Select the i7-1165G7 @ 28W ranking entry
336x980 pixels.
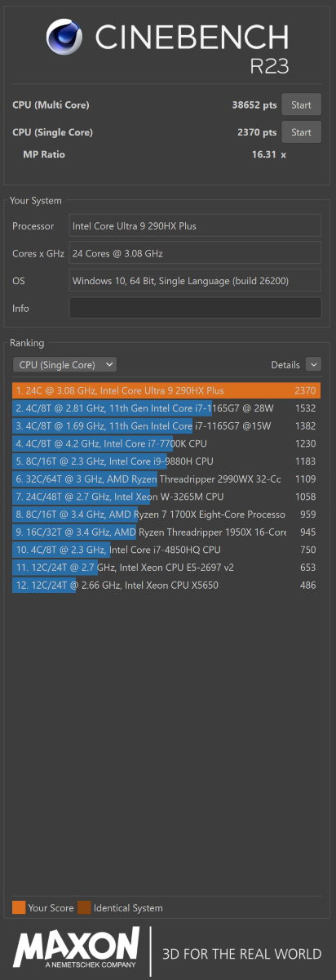[x=166, y=408]
